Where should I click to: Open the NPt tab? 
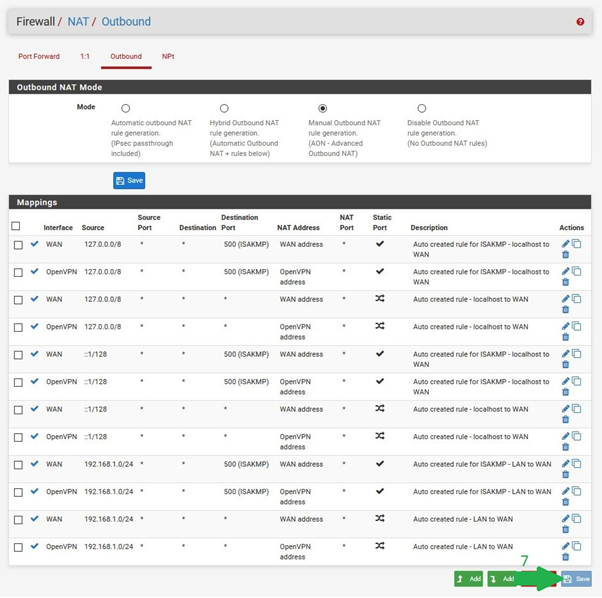click(168, 57)
